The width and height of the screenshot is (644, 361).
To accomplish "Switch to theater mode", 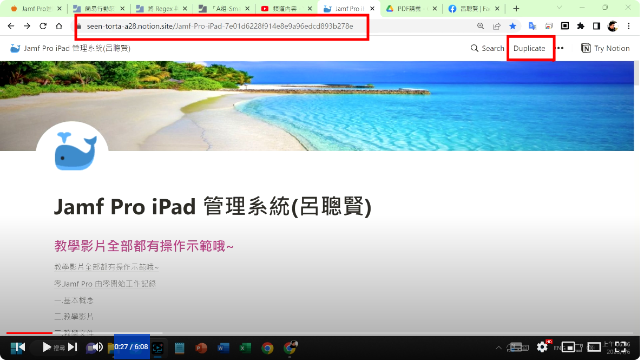I will point(594,348).
